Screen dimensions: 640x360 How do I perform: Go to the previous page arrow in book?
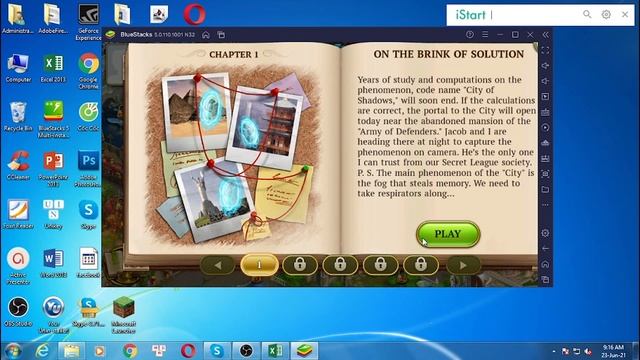tap(218, 265)
